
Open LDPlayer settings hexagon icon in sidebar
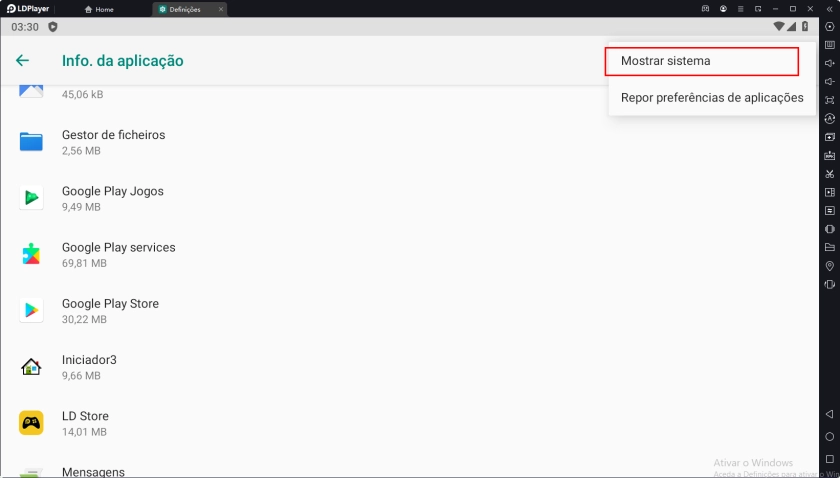(x=830, y=27)
